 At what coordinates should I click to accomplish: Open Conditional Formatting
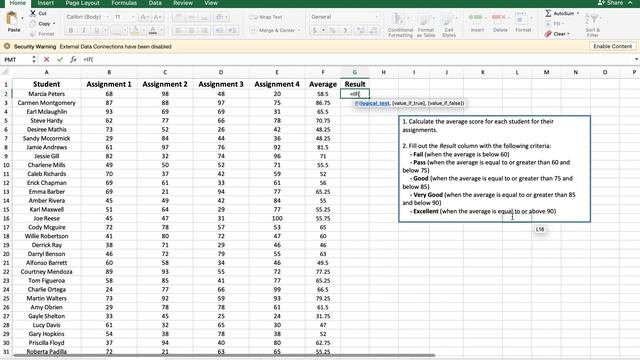point(400,25)
